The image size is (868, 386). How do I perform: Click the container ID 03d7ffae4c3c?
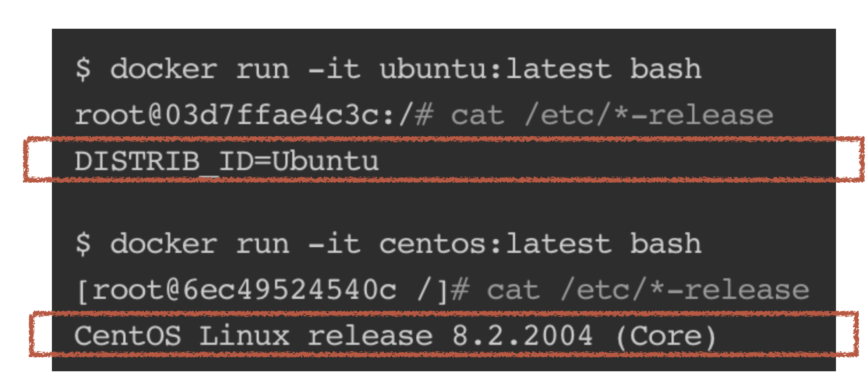click(x=272, y=115)
